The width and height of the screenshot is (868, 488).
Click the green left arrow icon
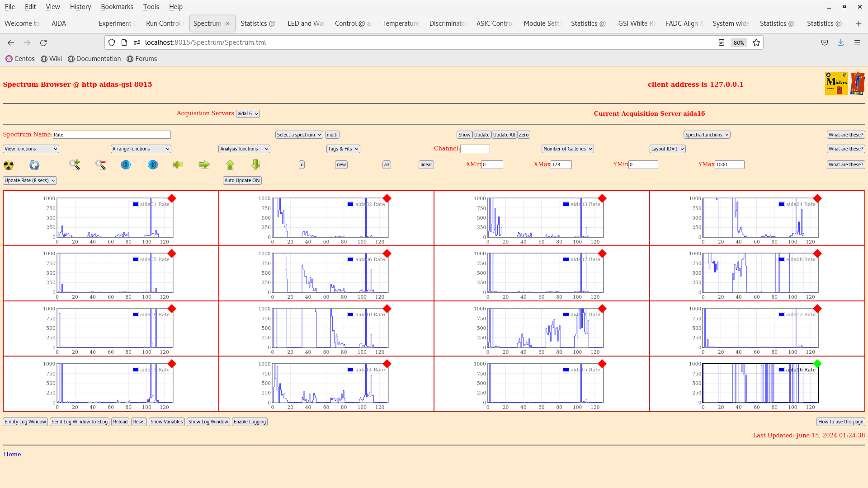[178, 165]
